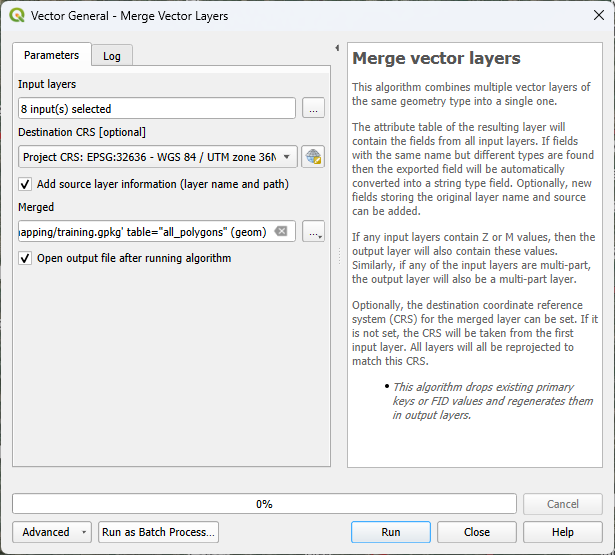Image resolution: width=615 pixels, height=555 pixels.
Task: Click the 0% progress bar
Action: pyautogui.click(x=265, y=504)
